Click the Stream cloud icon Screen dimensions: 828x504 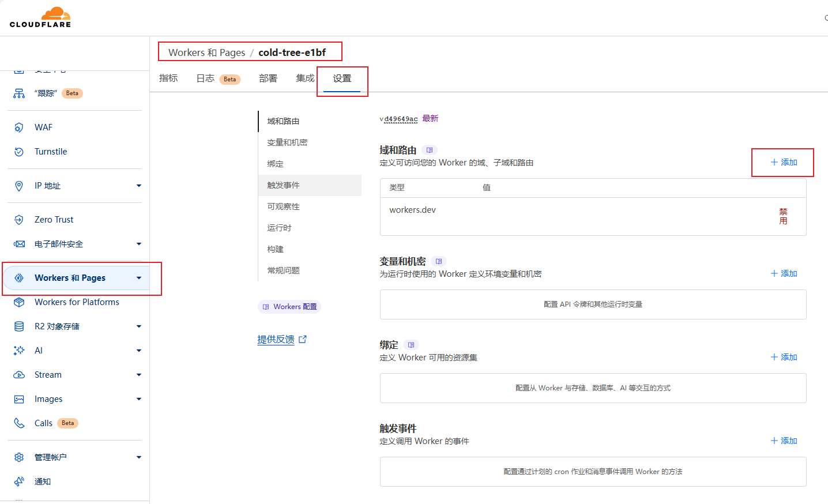pos(19,375)
